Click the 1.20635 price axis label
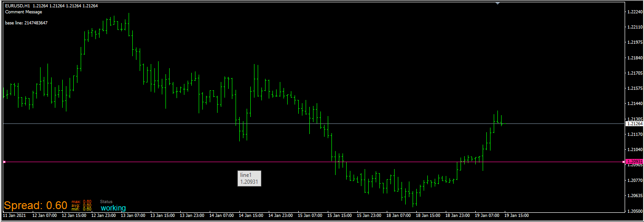Screen dimensions: 644x222 tap(634, 195)
